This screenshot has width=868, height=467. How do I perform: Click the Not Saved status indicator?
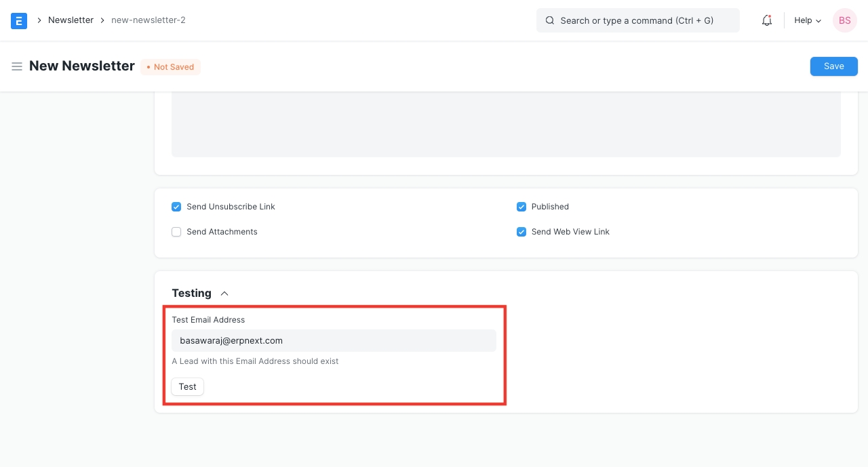click(x=170, y=67)
